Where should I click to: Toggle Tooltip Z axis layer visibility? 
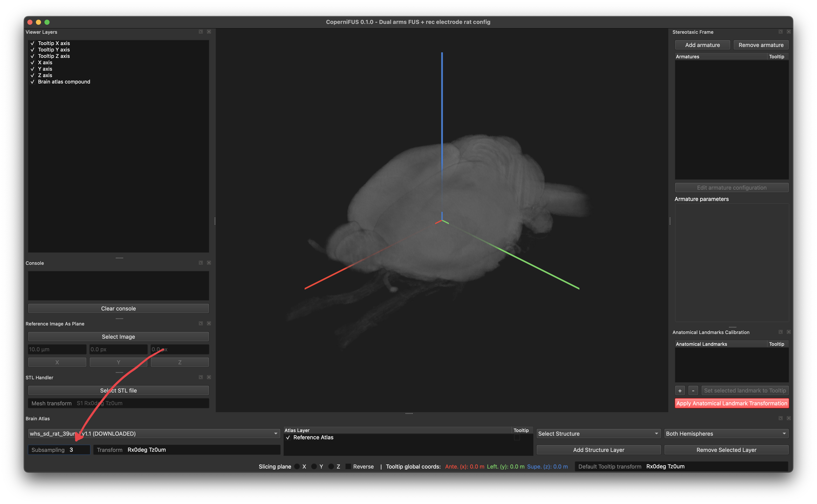(32, 56)
